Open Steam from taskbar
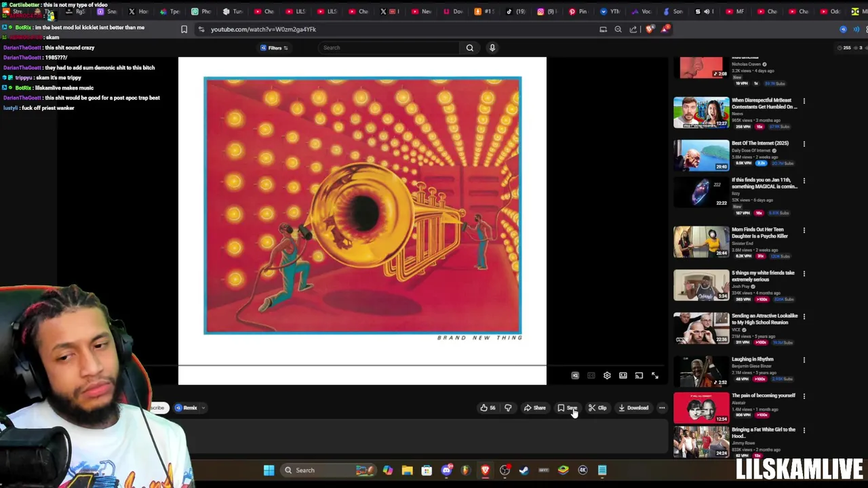The image size is (868, 488). point(524,470)
